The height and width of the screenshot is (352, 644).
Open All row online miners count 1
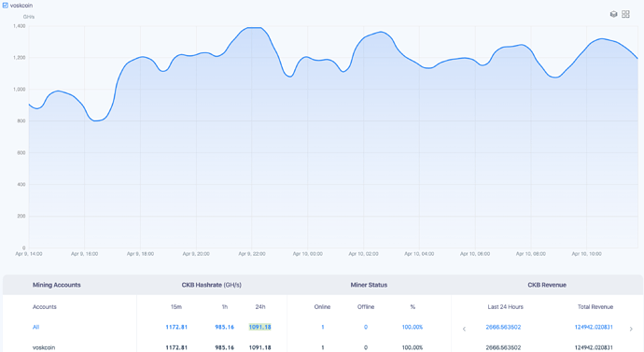(322, 328)
